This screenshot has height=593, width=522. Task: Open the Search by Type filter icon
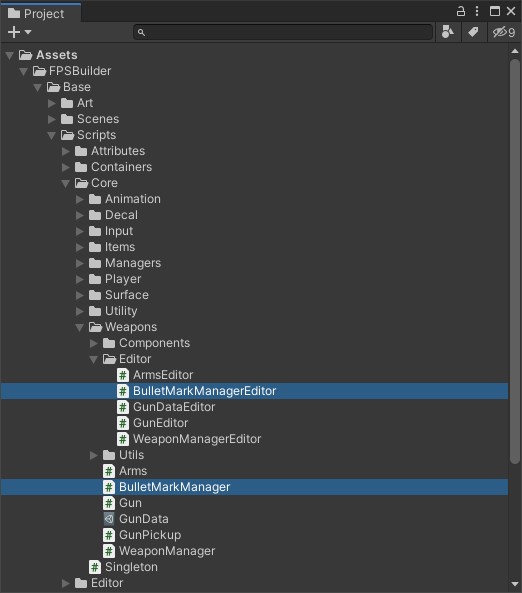click(447, 32)
